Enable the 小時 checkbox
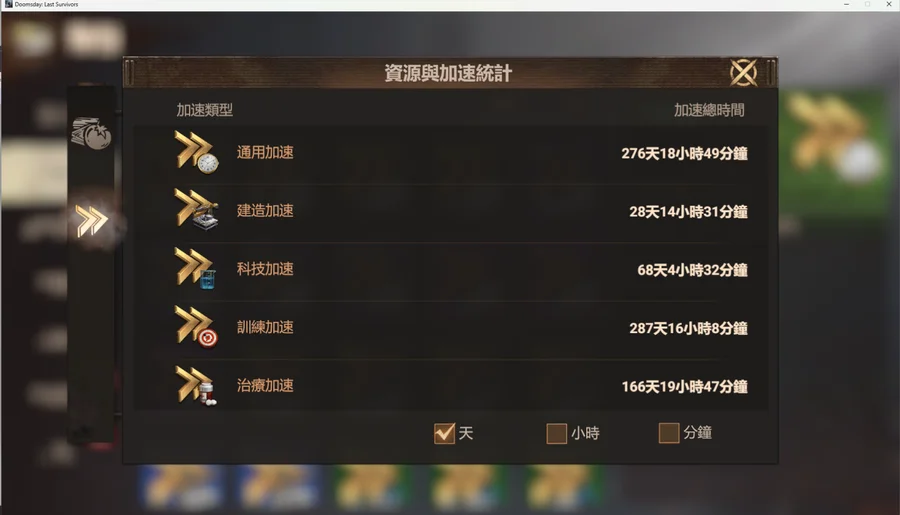Screen dimensions: 900x515 pos(556,433)
